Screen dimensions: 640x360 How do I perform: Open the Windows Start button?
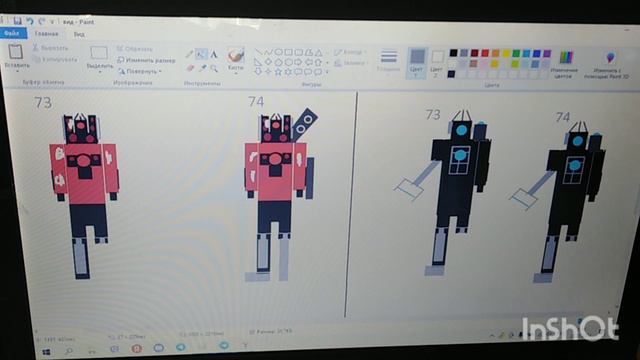pyautogui.click(x=46, y=351)
